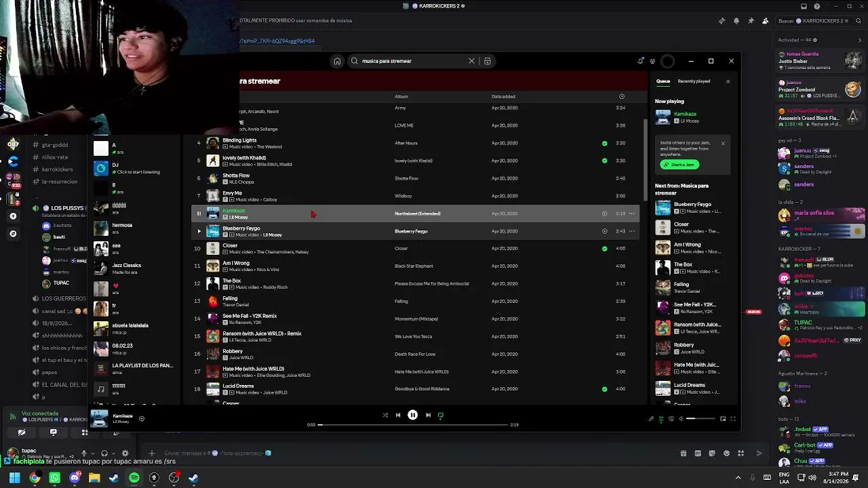Viewport: 868px width, 488px height.
Task: Open the Discord GIF picker
Action: click(698, 453)
